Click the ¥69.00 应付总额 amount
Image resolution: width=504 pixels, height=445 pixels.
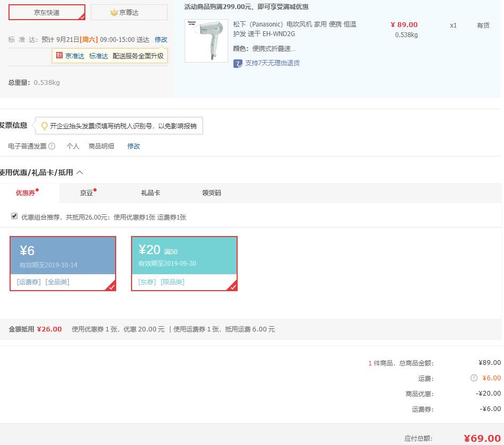coord(482,438)
